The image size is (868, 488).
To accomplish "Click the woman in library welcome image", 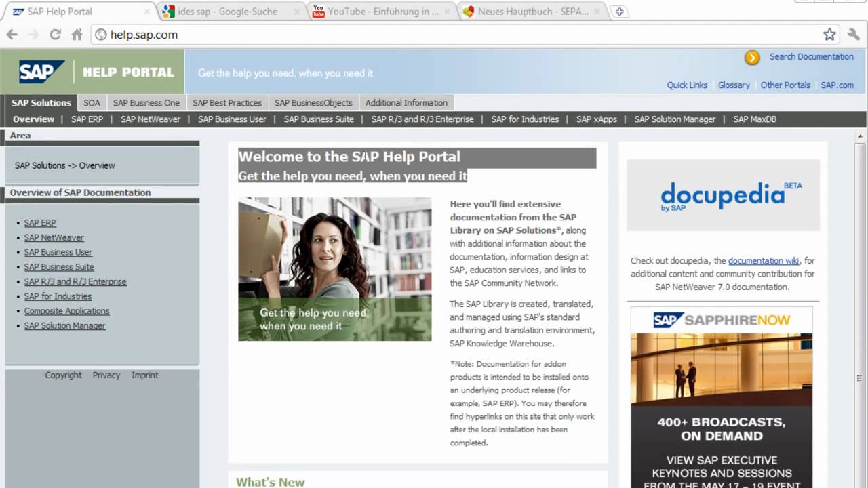I will point(335,269).
